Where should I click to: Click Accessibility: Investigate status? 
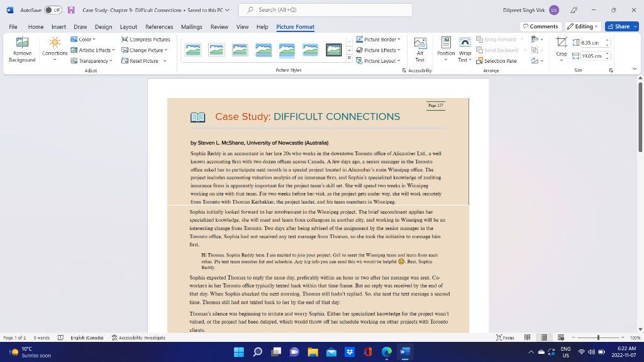pos(138,337)
